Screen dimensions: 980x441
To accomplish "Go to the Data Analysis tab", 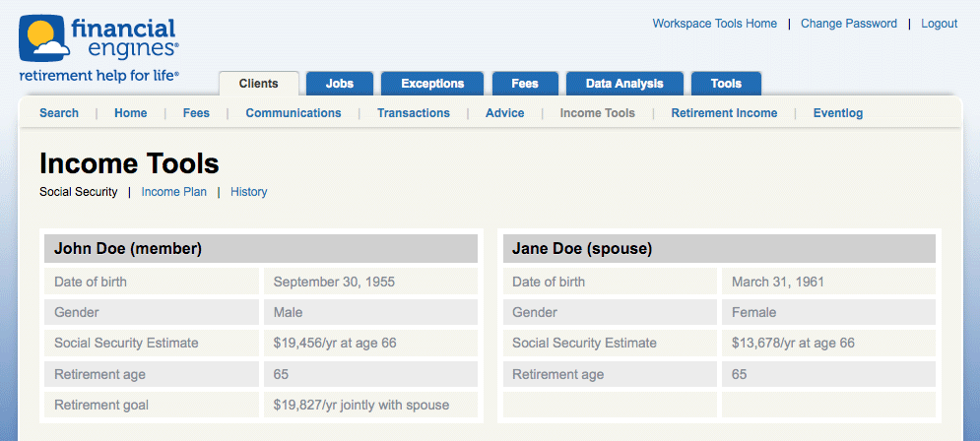I will click(623, 84).
